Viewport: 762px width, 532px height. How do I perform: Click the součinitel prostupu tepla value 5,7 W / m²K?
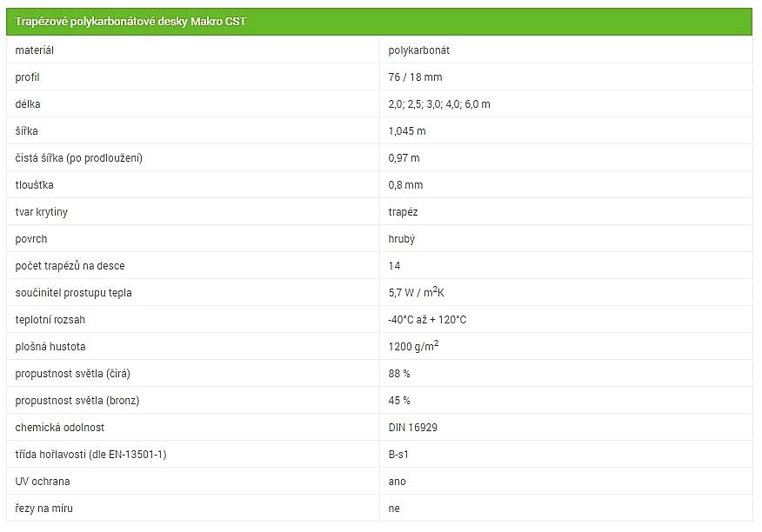click(x=416, y=292)
